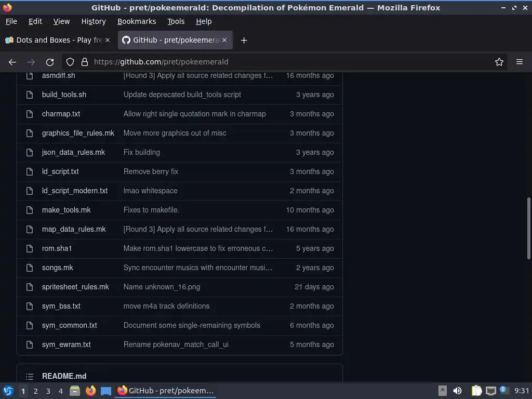Click file icon beside sym_bss.txt
532x399 pixels.
tap(30, 306)
